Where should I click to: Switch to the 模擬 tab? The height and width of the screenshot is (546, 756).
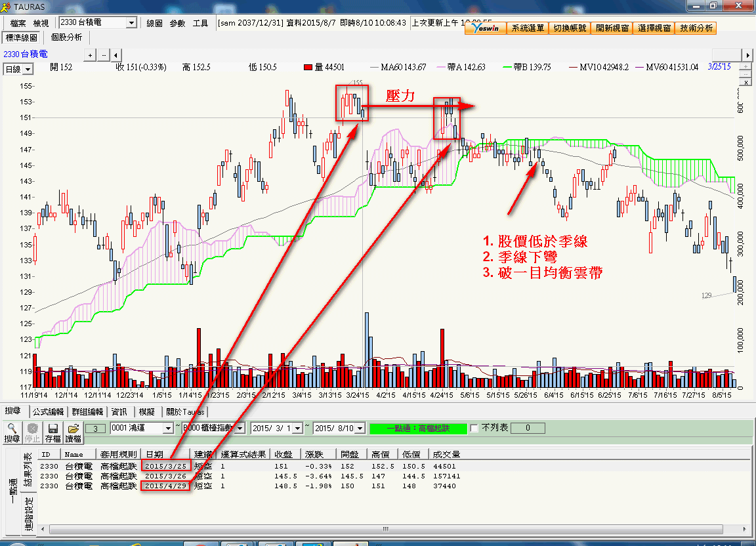pos(147,412)
